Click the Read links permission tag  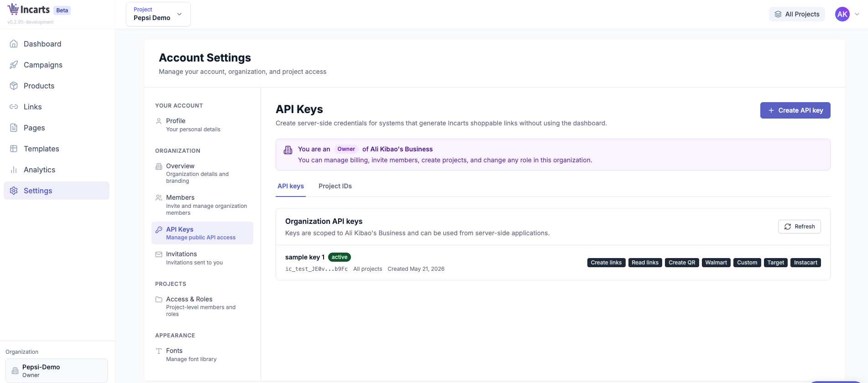tap(645, 263)
